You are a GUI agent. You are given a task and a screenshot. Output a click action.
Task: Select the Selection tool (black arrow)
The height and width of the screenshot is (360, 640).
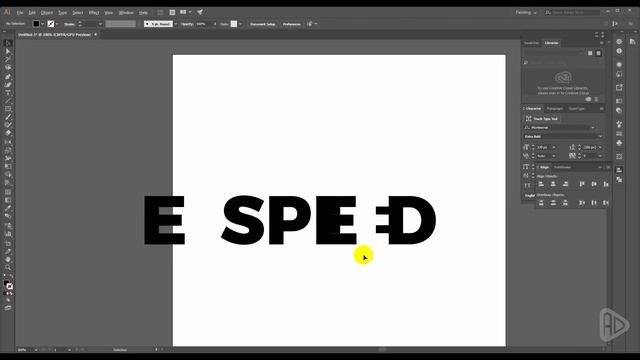(x=8, y=43)
